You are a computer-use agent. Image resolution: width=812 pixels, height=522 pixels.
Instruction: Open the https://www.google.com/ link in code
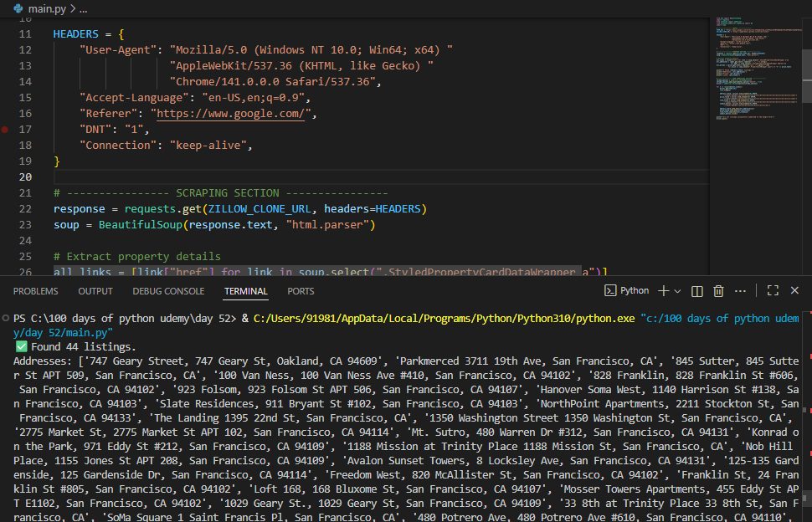(x=230, y=113)
